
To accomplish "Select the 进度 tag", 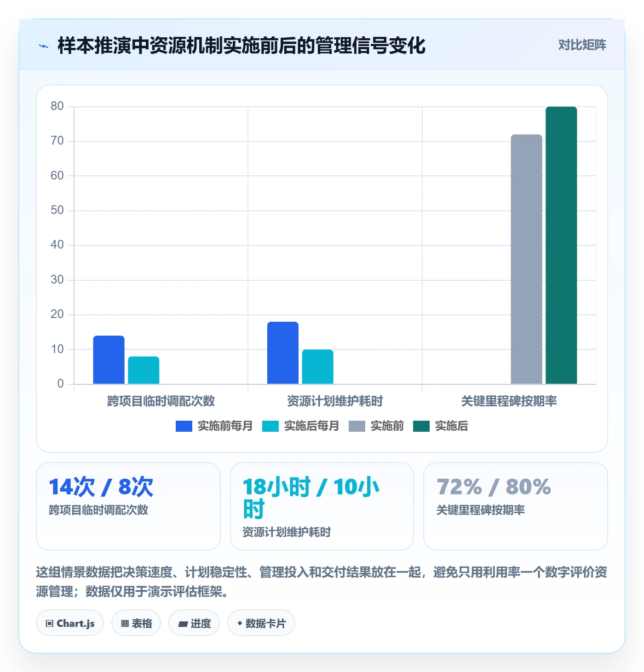I will click(194, 623).
